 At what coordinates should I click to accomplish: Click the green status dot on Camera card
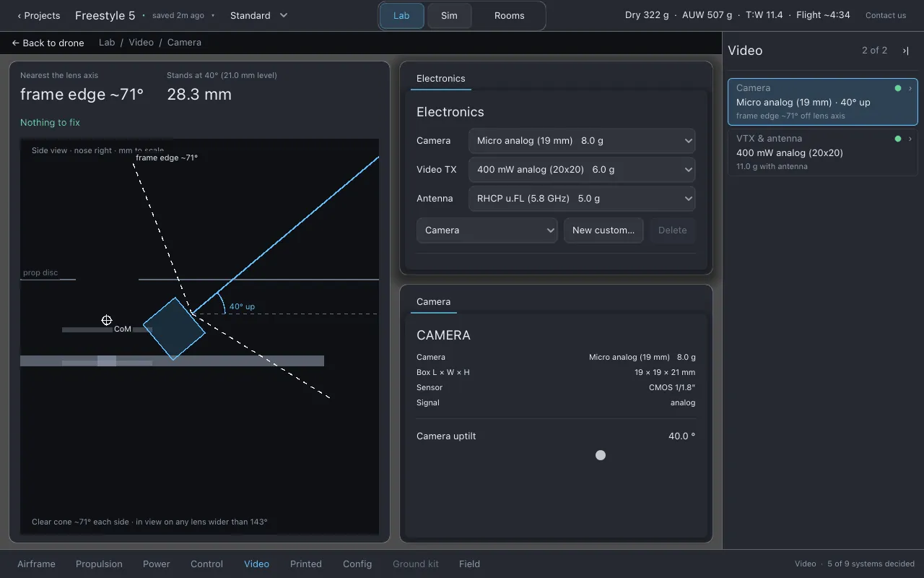coord(898,88)
